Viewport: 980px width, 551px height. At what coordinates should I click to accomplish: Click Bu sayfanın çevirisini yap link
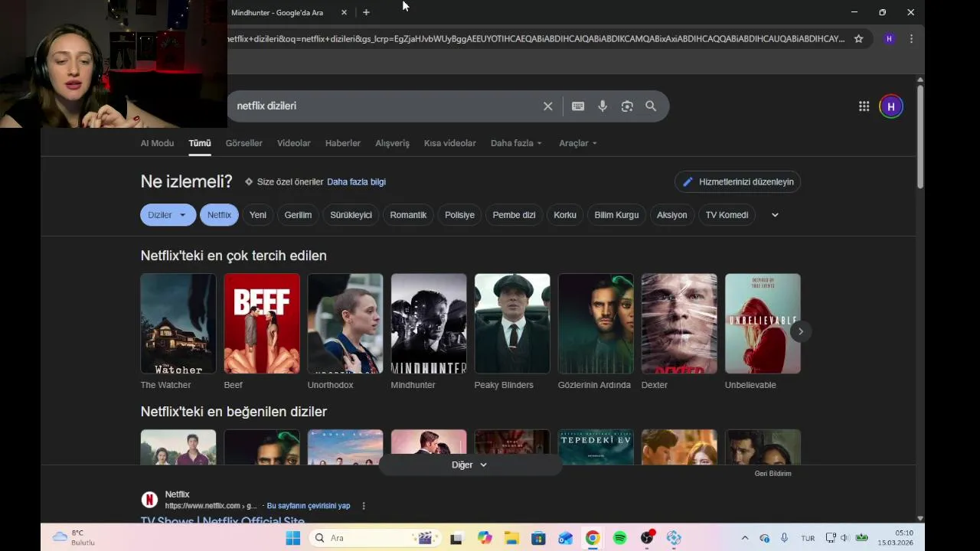pyautogui.click(x=309, y=506)
